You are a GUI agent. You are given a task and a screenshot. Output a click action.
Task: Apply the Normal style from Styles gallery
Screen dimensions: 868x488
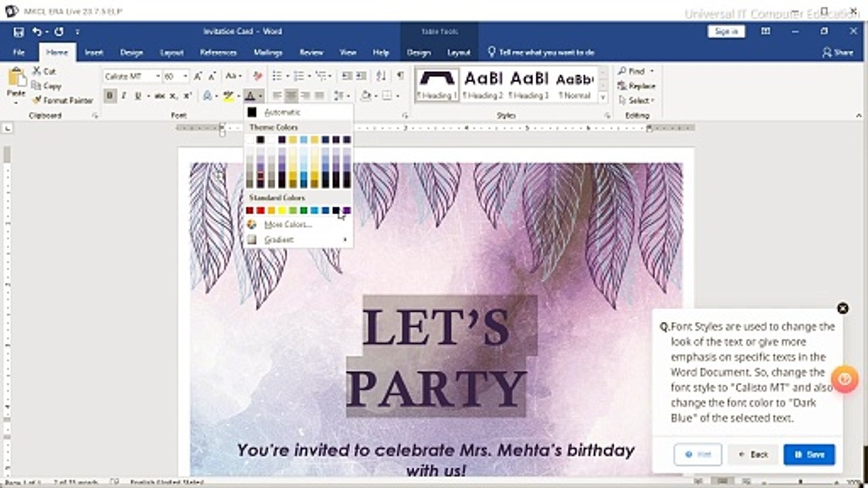pyautogui.click(x=574, y=85)
